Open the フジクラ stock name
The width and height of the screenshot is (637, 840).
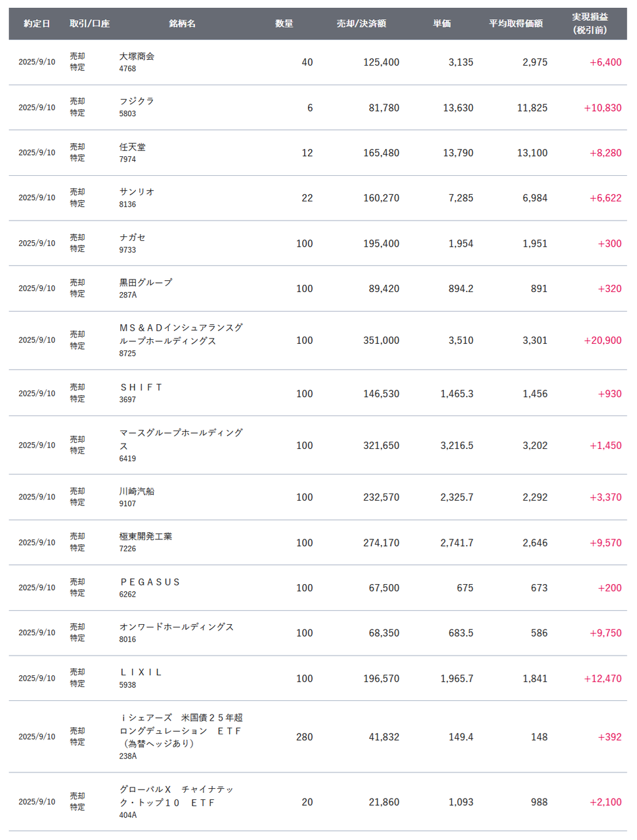(x=137, y=101)
